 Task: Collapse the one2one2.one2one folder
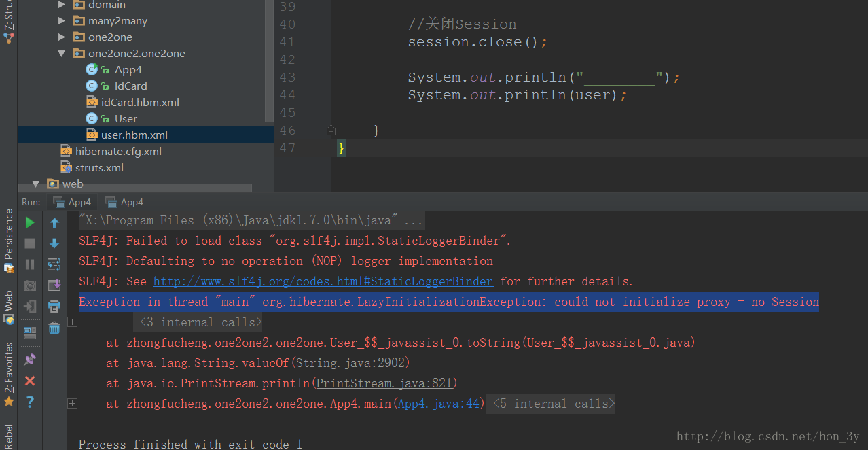[62, 54]
